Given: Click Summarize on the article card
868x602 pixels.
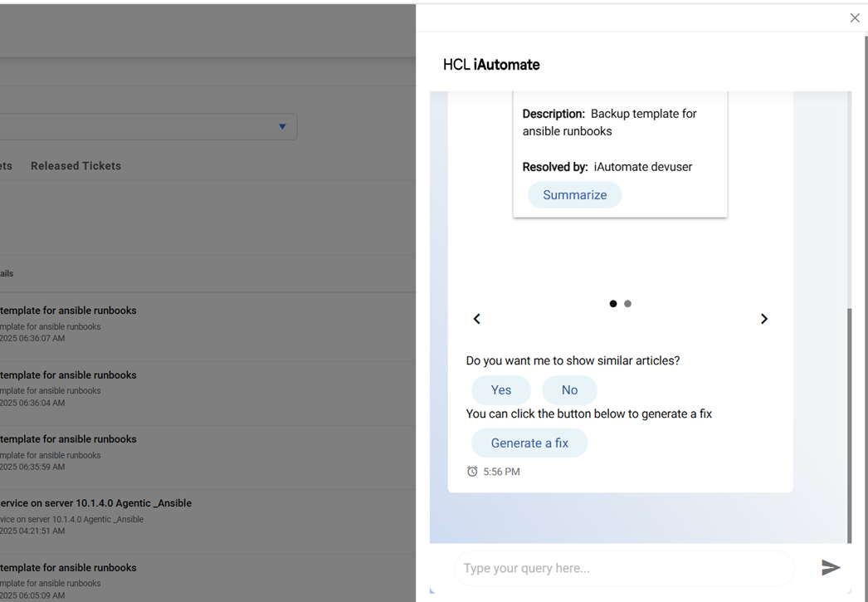Looking at the screenshot, I should 574,195.
